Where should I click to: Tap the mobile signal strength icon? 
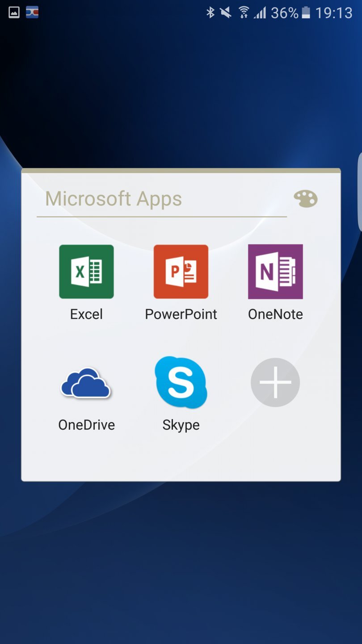[260, 13]
